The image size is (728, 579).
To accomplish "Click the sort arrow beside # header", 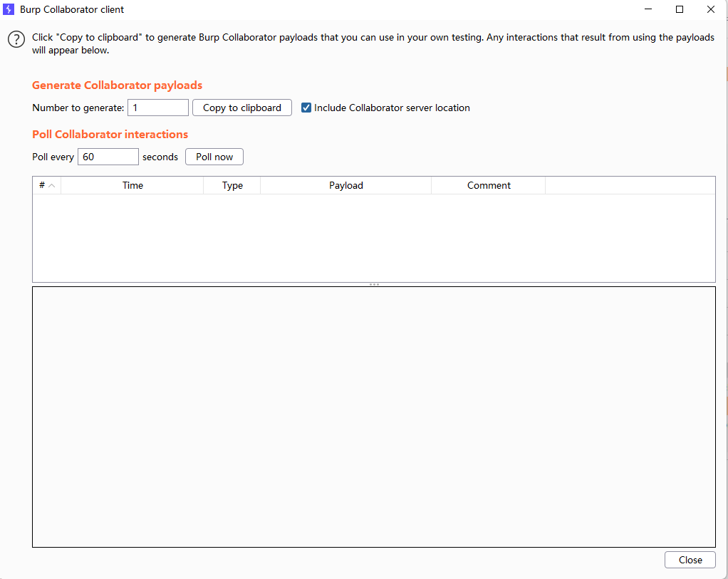I will click(x=52, y=186).
